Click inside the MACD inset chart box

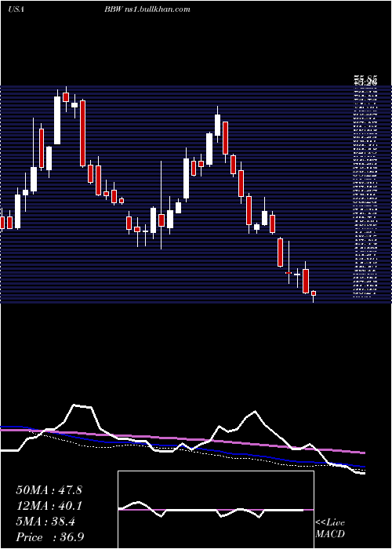[x=216, y=510]
